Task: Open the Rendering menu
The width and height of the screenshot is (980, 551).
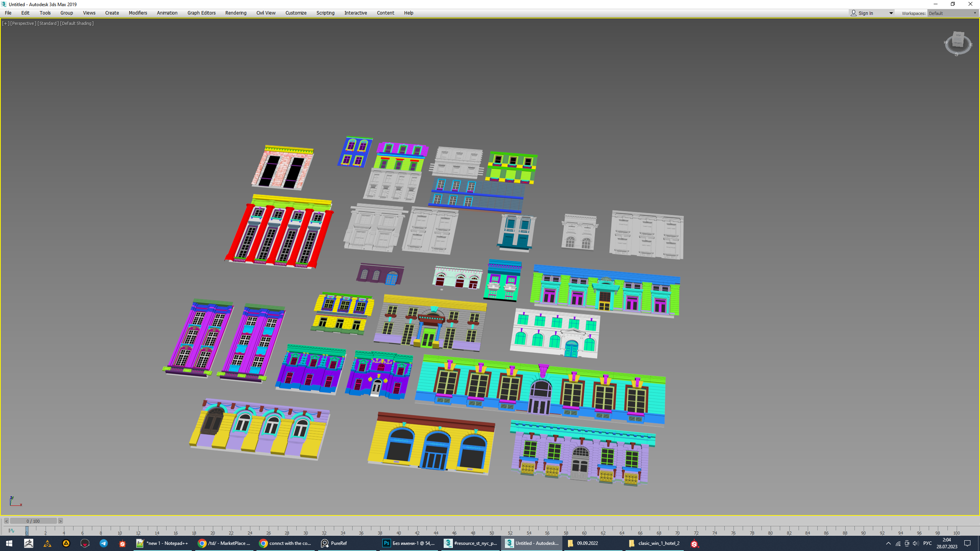Action: point(235,13)
